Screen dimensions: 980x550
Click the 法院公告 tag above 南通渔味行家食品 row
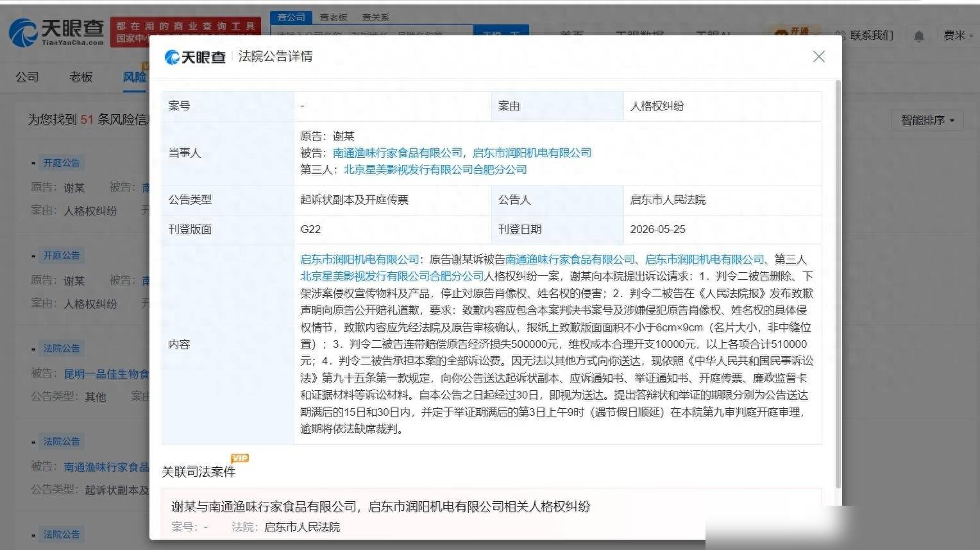point(62,442)
